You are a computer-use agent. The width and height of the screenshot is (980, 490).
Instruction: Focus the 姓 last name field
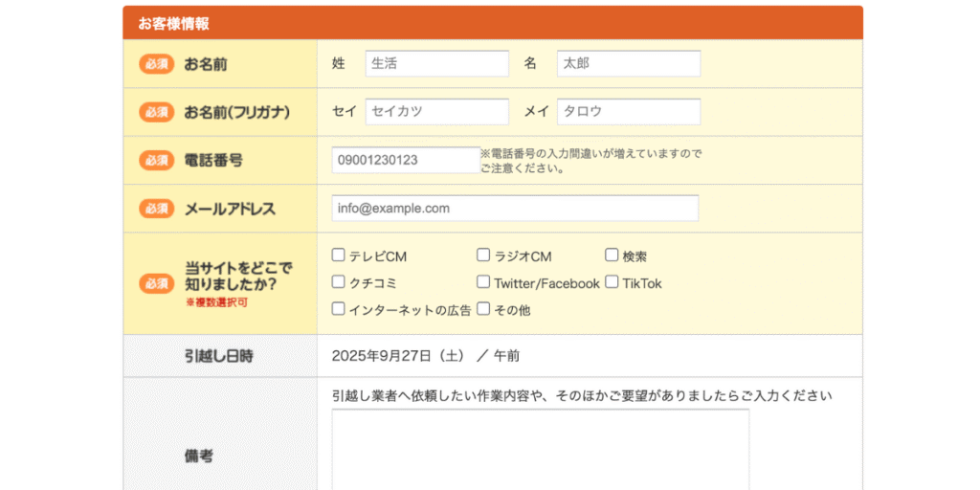pos(436,64)
